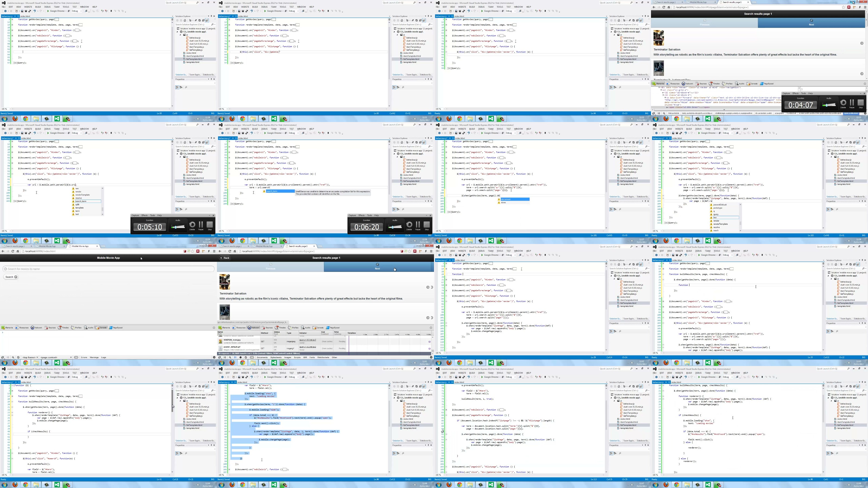Toggle Alphabetical view in Properties above the 0:06:20 recorder
The image size is (868, 488).
click(398, 209)
